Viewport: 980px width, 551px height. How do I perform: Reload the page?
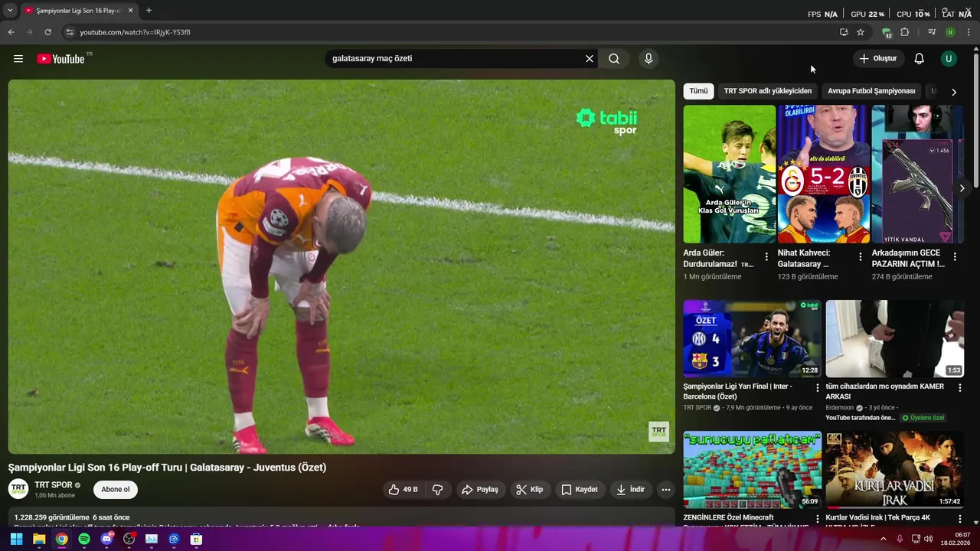(47, 32)
